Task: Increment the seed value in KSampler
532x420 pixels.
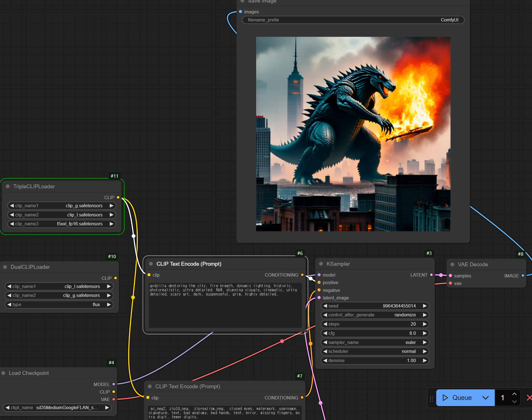Action: click(425, 306)
